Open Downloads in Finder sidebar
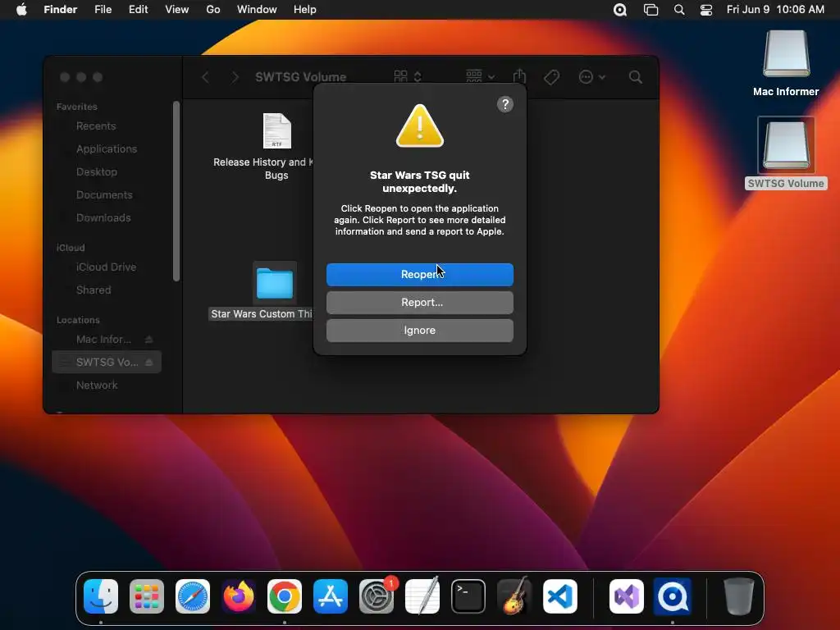 103,218
